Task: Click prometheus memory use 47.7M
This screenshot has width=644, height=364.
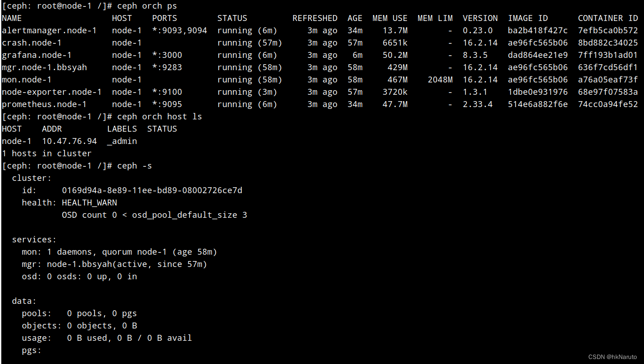Action: pyautogui.click(x=395, y=104)
